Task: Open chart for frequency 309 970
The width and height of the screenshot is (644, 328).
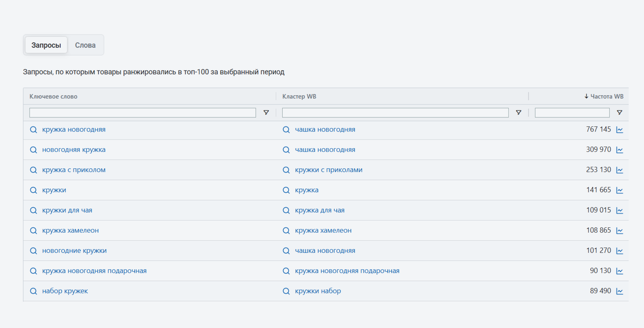Action: click(619, 150)
